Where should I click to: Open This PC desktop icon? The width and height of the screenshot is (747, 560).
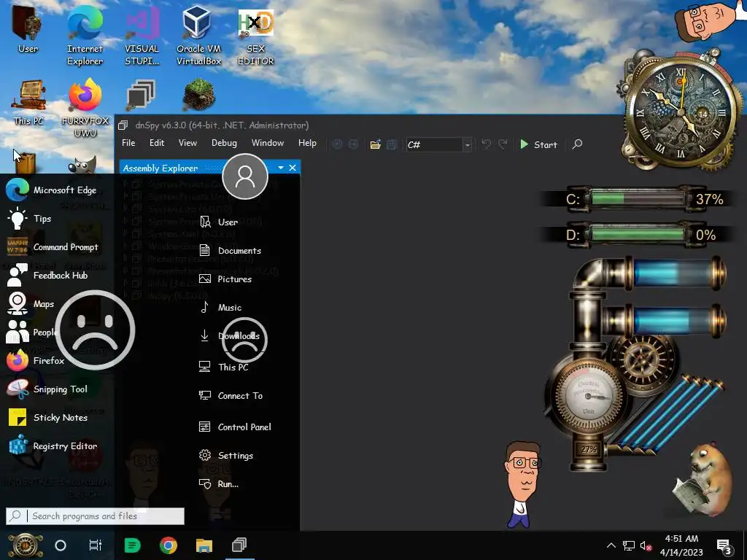[x=29, y=101]
